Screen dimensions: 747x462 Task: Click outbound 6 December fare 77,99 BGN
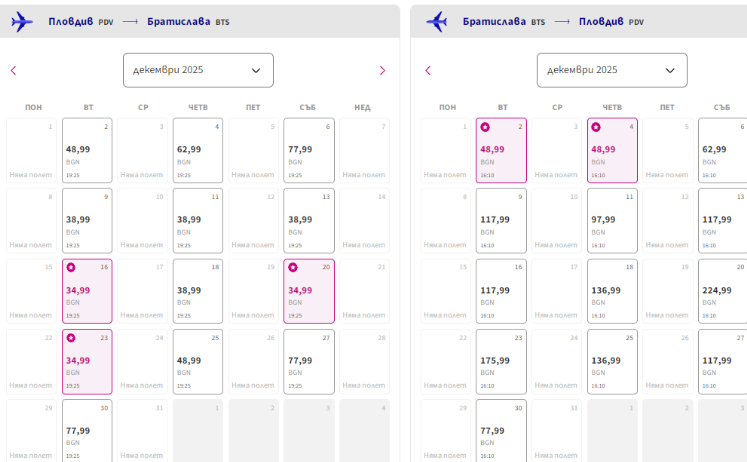(308, 150)
